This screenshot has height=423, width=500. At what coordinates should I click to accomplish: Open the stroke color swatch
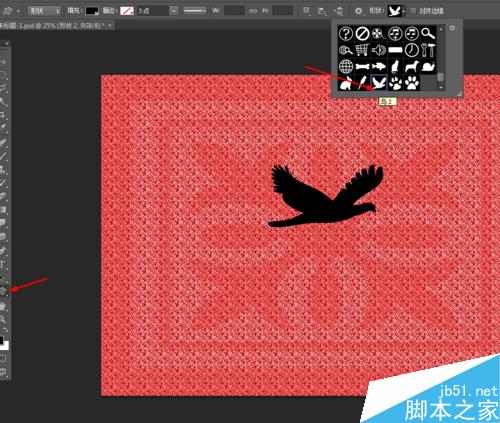[x=127, y=11]
